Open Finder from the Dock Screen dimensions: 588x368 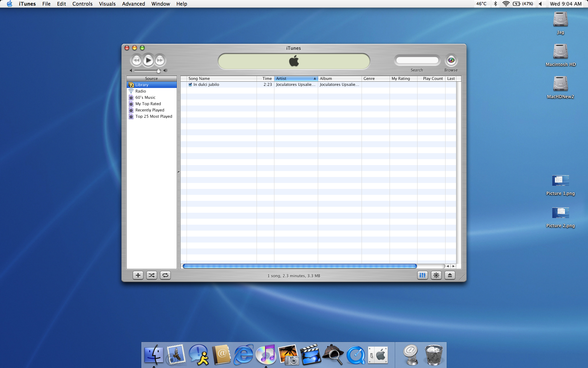[x=154, y=355]
